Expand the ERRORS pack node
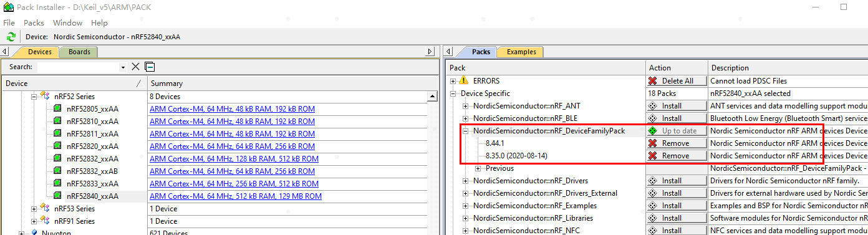 coord(453,81)
